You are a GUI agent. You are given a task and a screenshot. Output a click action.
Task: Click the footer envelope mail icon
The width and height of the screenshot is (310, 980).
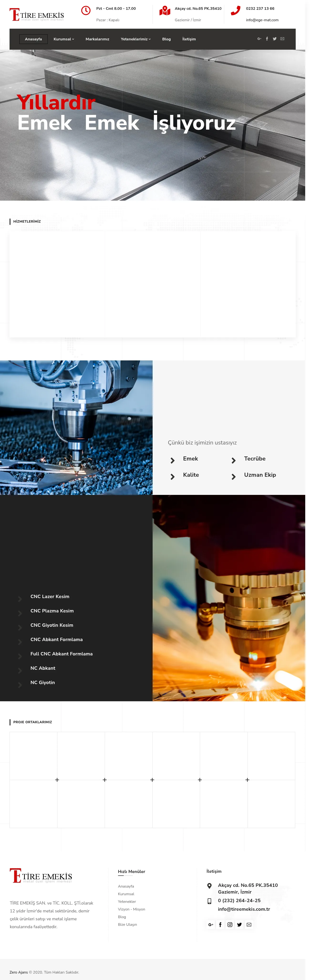click(x=249, y=924)
